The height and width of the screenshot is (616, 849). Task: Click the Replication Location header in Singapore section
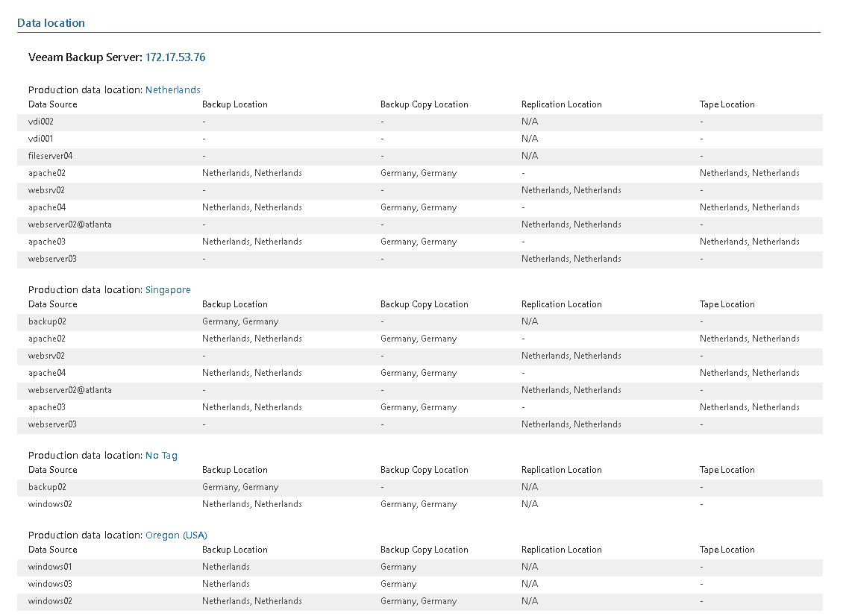tap(562, 304)
